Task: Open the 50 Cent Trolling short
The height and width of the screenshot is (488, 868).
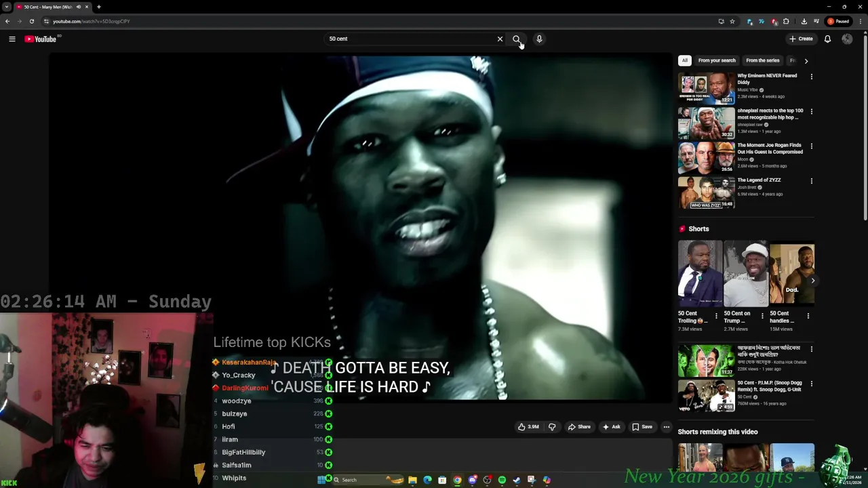Action: pos(700,274)
